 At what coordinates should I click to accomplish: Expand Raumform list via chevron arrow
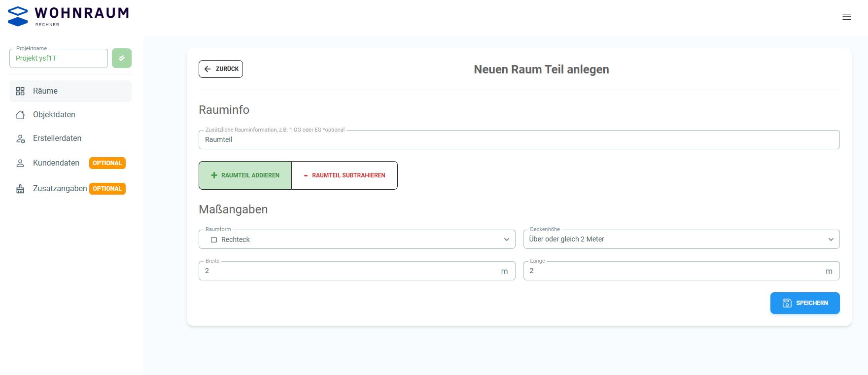pyautogui.click(x=507, y=239)
